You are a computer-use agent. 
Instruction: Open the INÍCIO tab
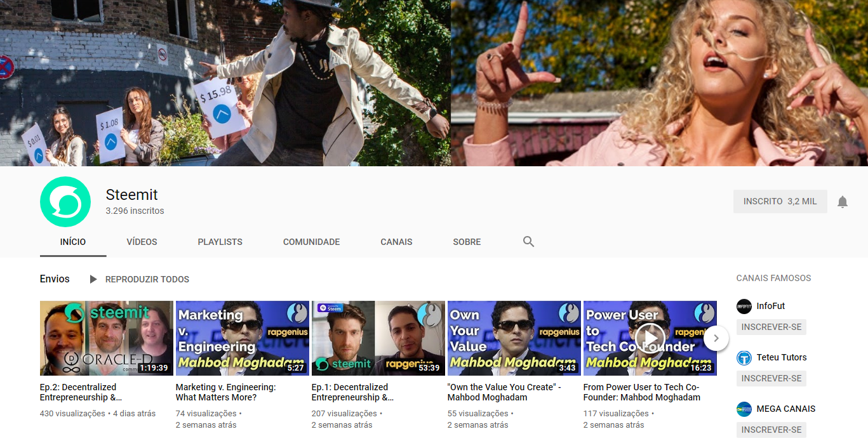pos(73,242)
